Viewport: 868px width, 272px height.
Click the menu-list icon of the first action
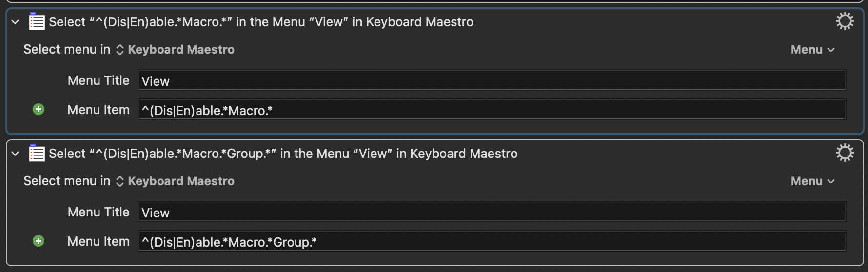pos(37,22)
